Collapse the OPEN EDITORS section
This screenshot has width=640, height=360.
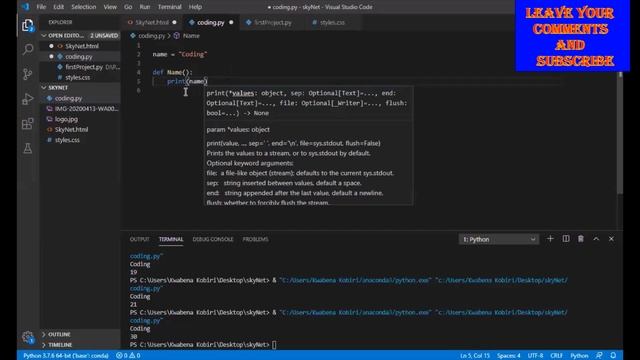coord(65,36)
